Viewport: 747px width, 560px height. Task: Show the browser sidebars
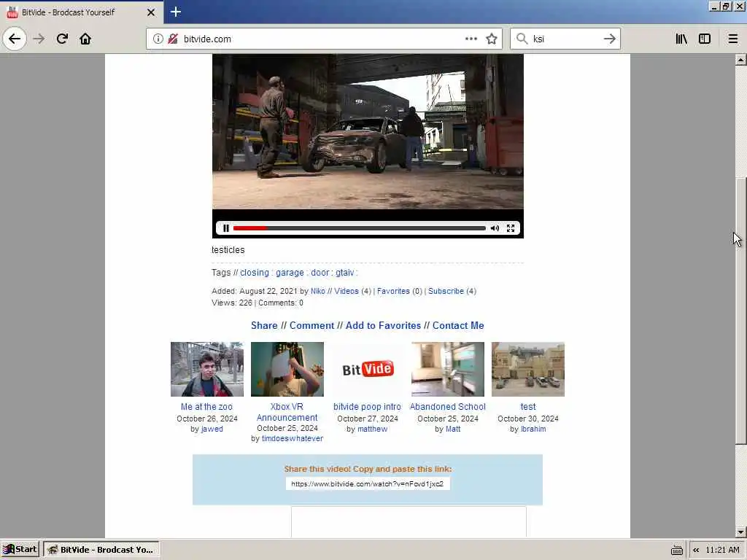705,39
